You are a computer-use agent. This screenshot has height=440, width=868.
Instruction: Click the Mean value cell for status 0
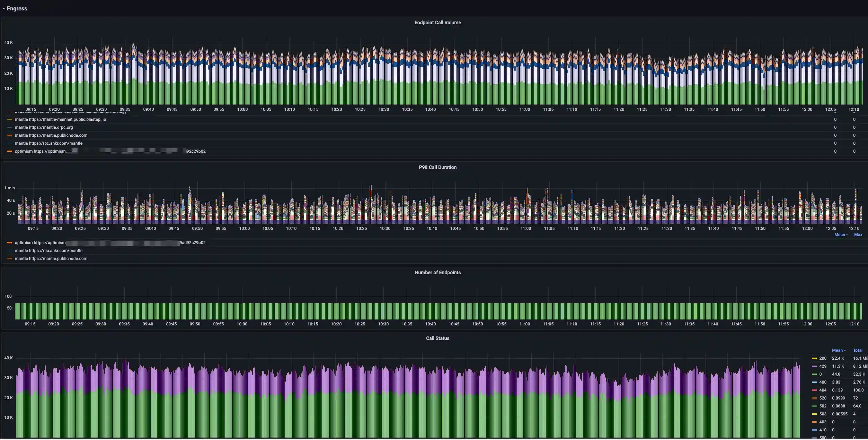[837, 374]
